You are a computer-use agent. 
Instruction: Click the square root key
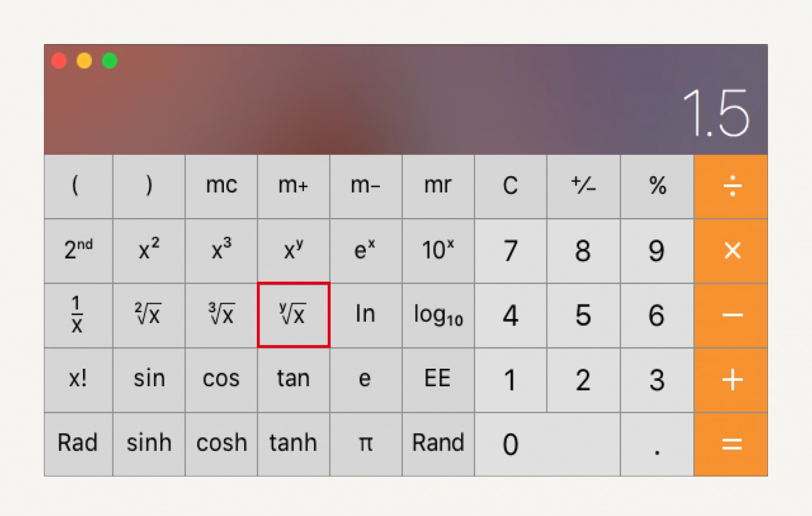[x=148, y=315]
